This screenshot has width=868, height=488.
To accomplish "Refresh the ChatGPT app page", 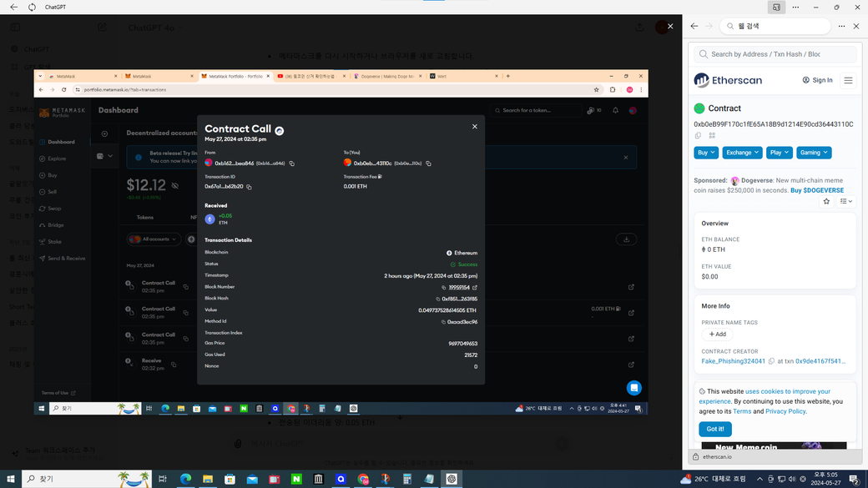I will click(x=32, y=7).
